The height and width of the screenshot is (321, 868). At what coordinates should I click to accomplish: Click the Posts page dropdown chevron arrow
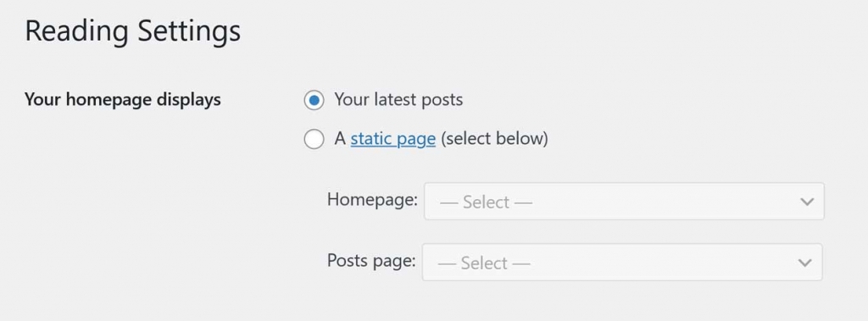pyautogui.click(x=805, y=263)
